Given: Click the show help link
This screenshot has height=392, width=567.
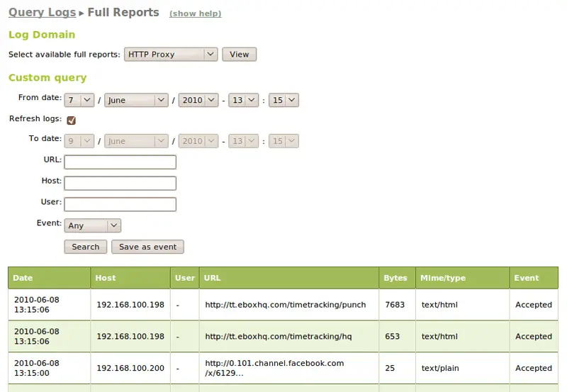Looking at the screenshot, I should coord(196,13).
